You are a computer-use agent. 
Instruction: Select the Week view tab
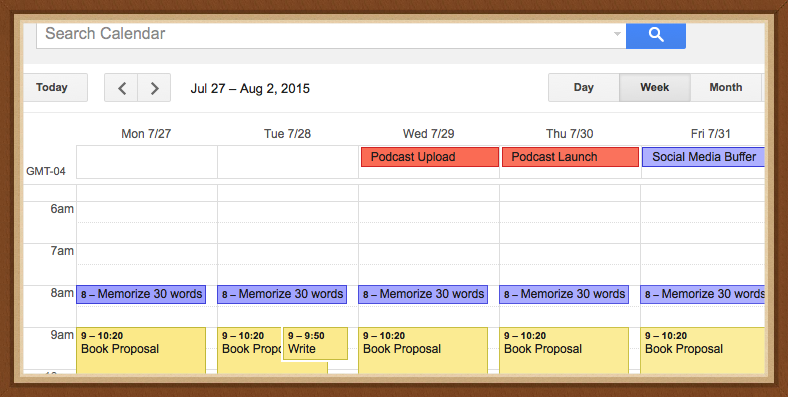point(655,87)
